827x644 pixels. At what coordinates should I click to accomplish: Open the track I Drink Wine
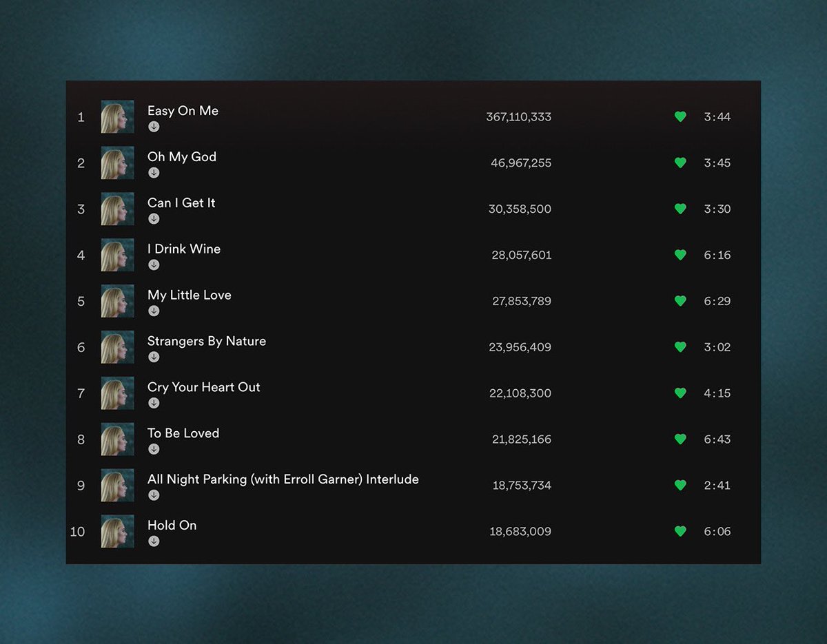(184, 249)
